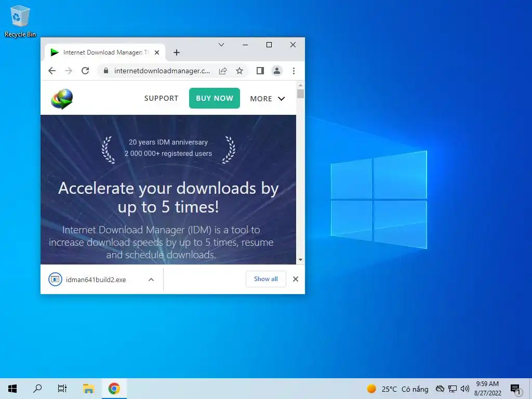532x399 pixels.
Task: Open Chrome three-dot menu
Action: 294,71
